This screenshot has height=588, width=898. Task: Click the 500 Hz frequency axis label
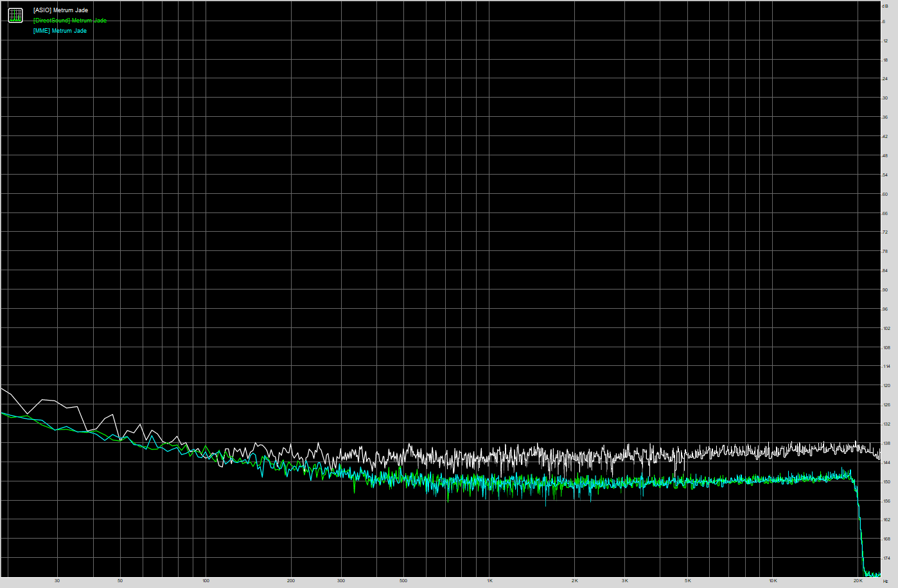403,581
